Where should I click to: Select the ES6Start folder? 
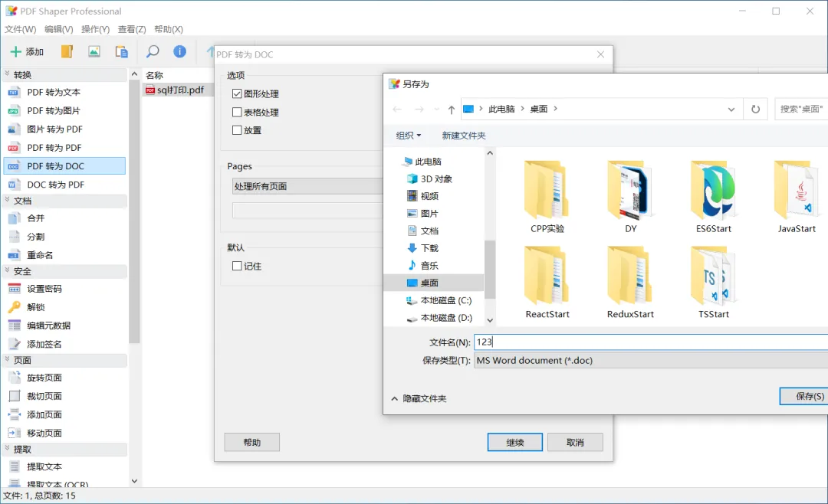[714, 198]
